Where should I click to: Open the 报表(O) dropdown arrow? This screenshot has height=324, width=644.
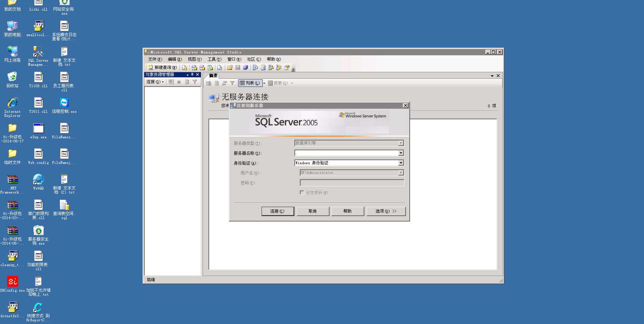292,83
